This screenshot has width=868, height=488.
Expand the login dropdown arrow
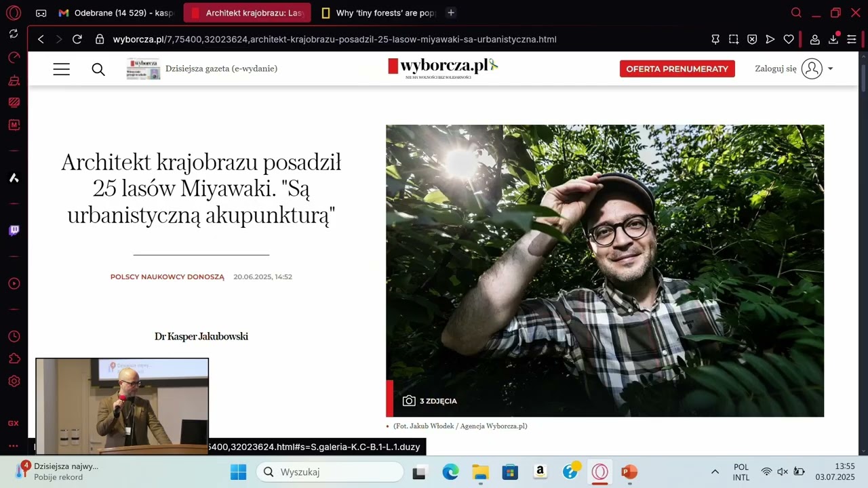tap(830, 69)
